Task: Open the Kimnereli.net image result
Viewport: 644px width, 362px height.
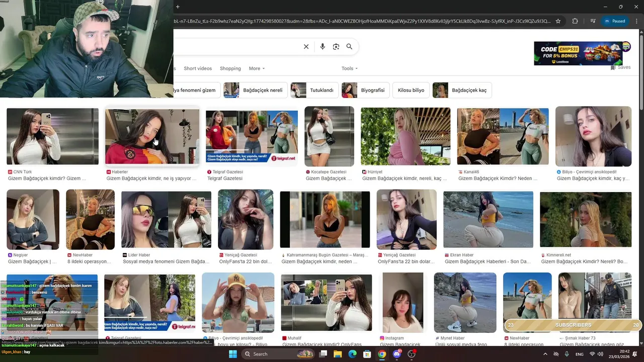Action: pos(586,219)
